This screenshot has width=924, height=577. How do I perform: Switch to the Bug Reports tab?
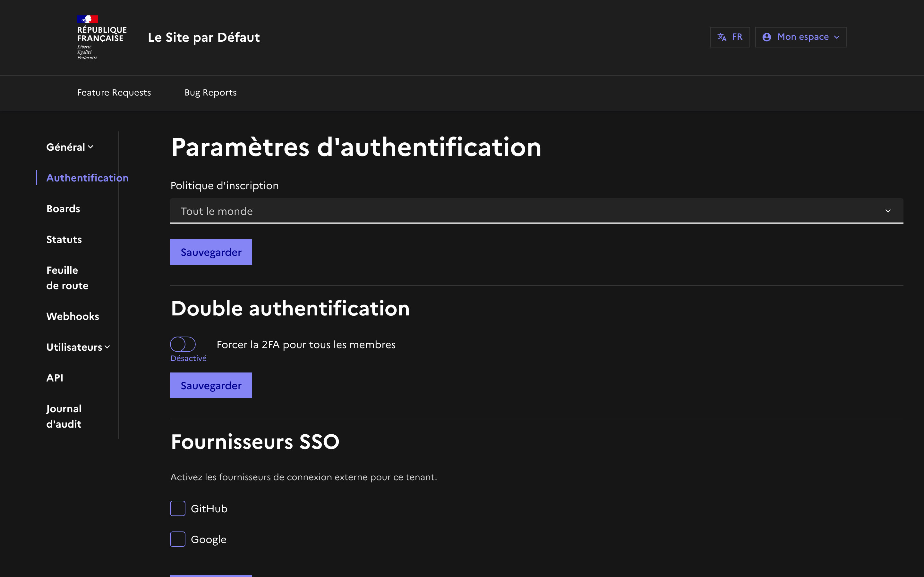[210, 92]
